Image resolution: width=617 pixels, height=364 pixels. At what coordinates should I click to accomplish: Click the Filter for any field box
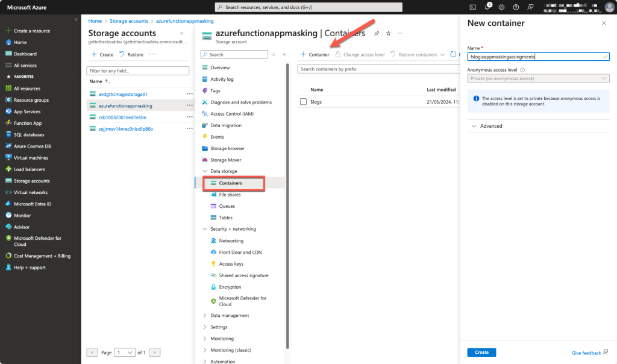(x=138, y=71)
